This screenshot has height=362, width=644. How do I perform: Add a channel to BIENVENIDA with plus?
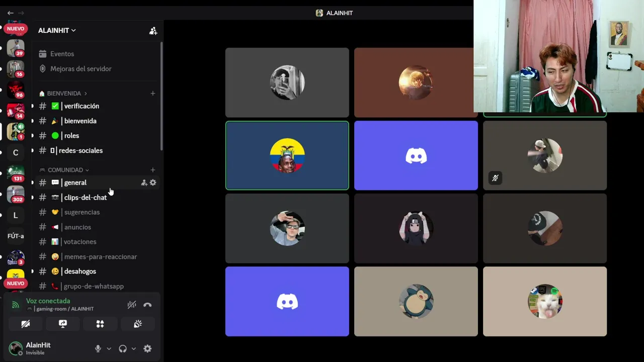coord(153,94)
